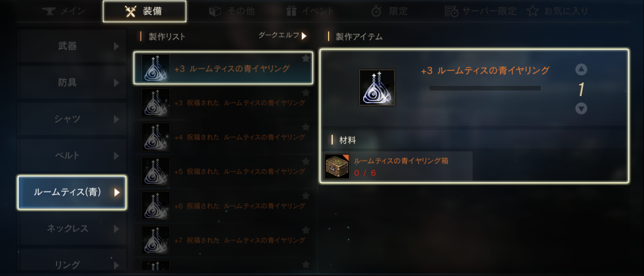The width and height of the screenshot is (644, 276).
Task: Select +3 祝福された ルームティスの青イヤリング list entry
Action: point(223,102)
